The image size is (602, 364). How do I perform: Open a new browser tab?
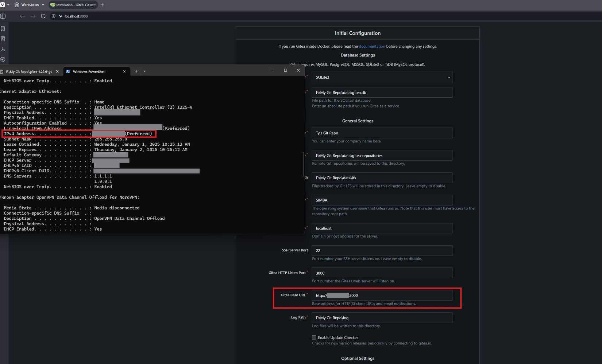[102, 5]
